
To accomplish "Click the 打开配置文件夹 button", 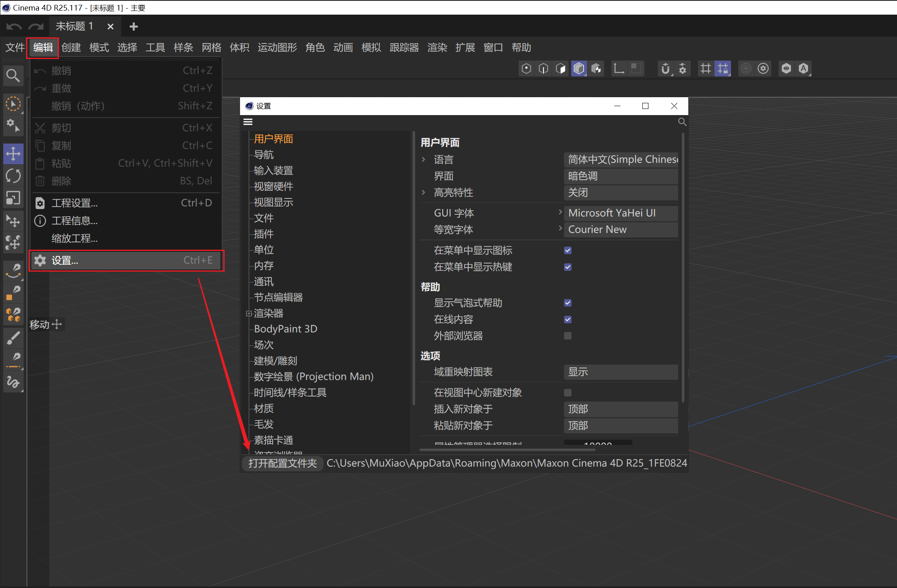I will [282, 463].
